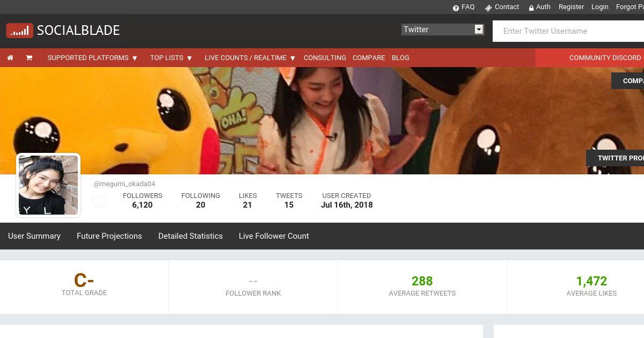Click the following count 20
The height and width of the screenshot is (338, 644).
point(201,205)
